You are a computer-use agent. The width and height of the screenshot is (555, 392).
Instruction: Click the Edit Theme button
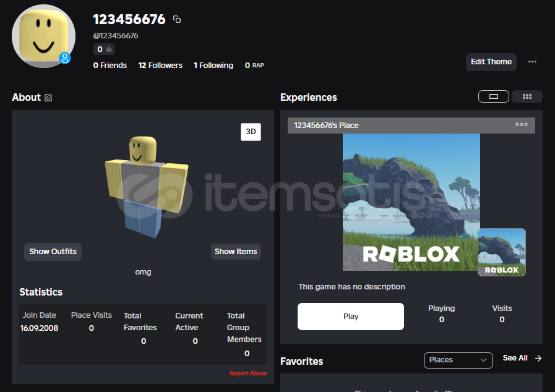[x=491, y=62]
